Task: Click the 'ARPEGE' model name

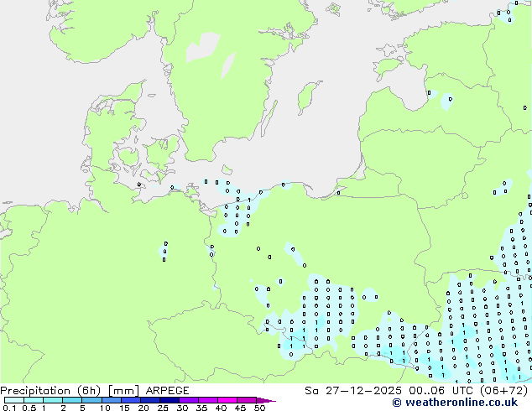Action: point(167,391)
